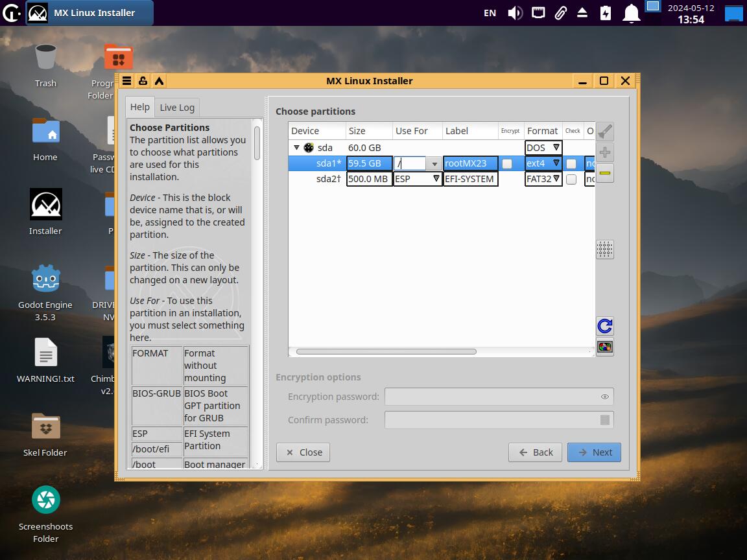Open the panel start menu logo
Viewport: 747px width, 560px height.
coord(12,13)
